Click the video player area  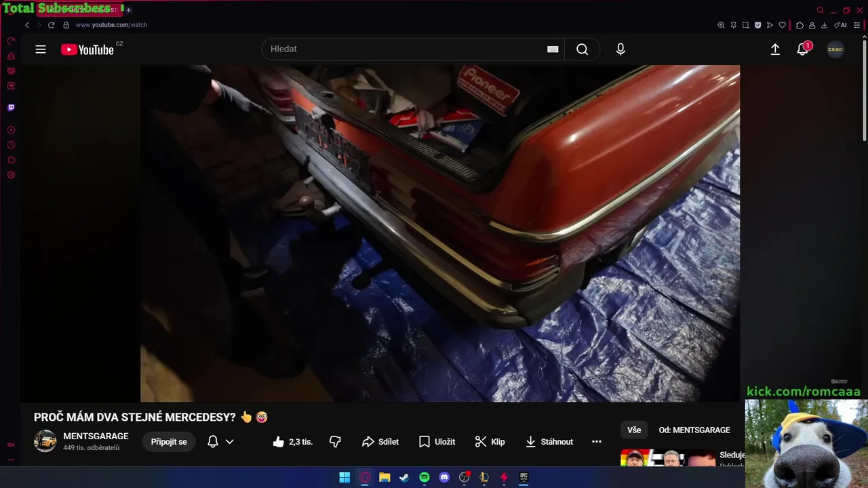coord(440,233)
